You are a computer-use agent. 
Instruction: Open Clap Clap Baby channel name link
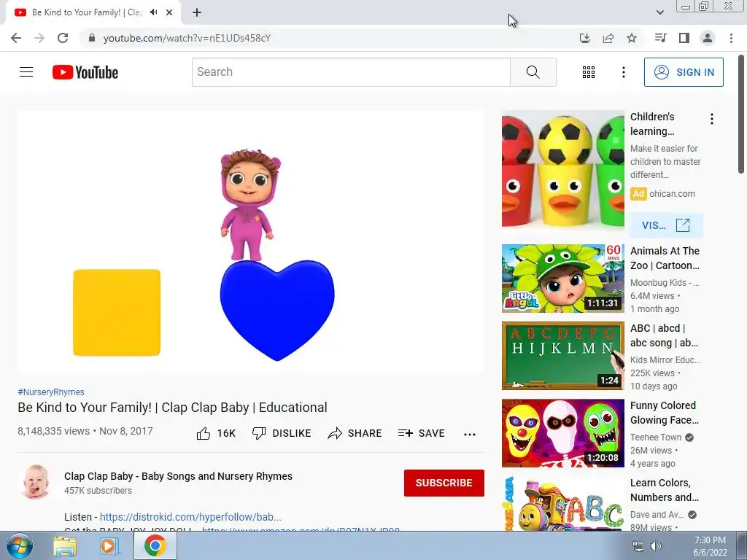tap(178, 476)
